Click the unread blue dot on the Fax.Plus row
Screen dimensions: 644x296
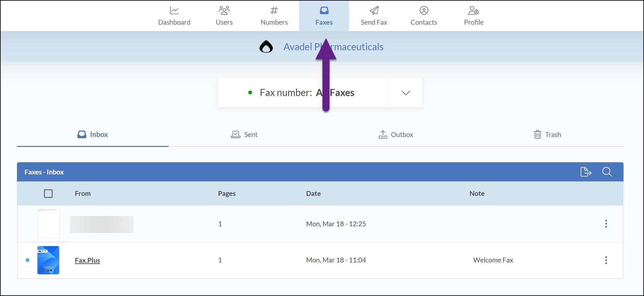[28, 260]
